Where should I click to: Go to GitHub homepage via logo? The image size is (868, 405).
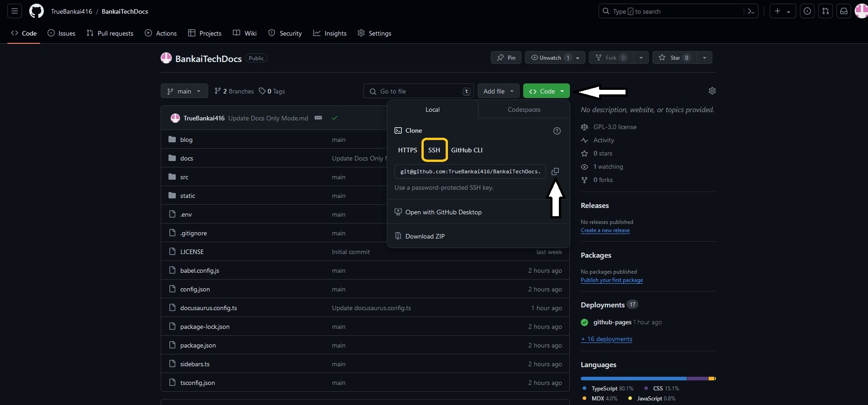[37, 11]
